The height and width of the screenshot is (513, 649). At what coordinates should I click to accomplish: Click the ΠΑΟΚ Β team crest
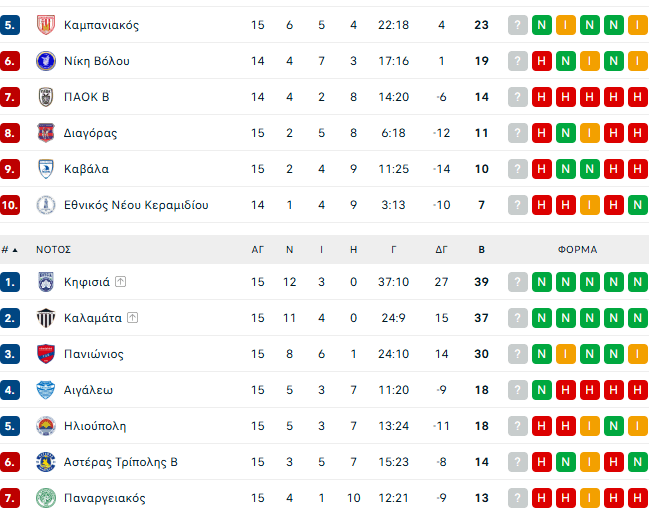(45, 97)
